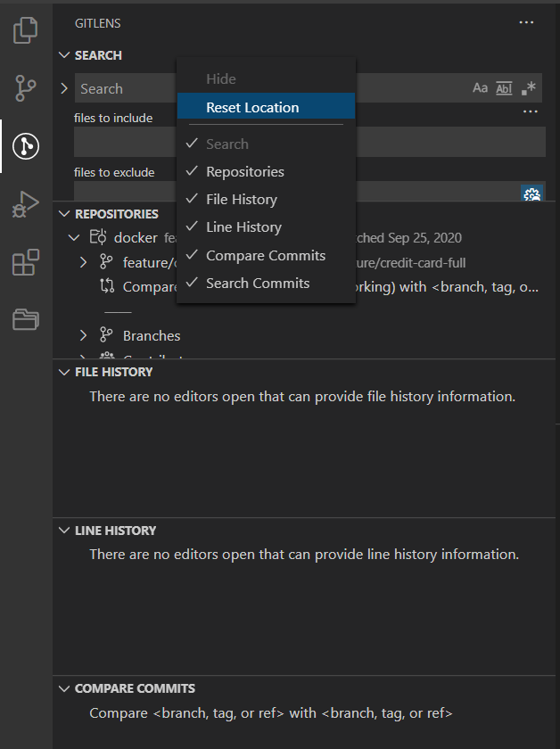Click the folder view icon below Extensions
560x749 pixels.
[x=25, y=319]
